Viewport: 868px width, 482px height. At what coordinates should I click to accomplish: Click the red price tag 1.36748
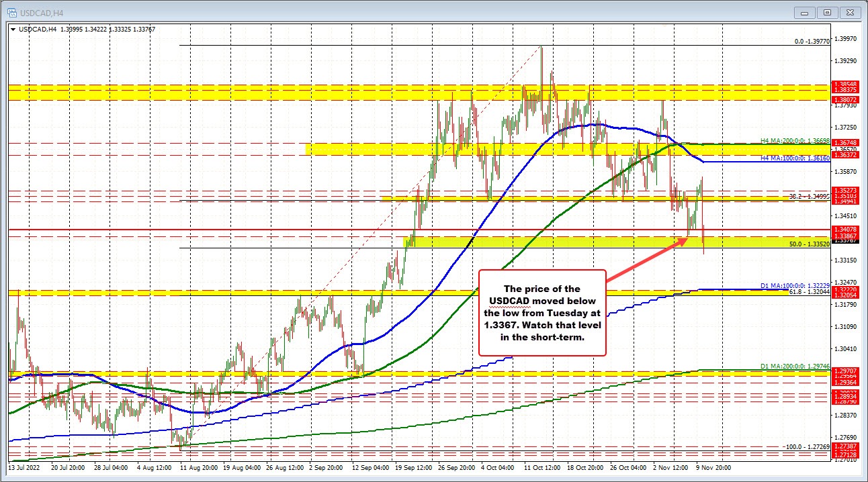pos(844,142)
